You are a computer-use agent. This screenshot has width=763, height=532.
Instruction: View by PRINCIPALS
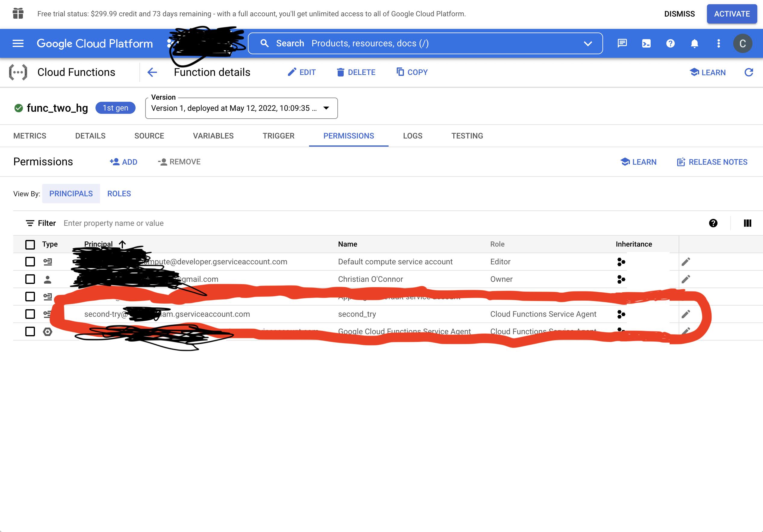(71, 194)
